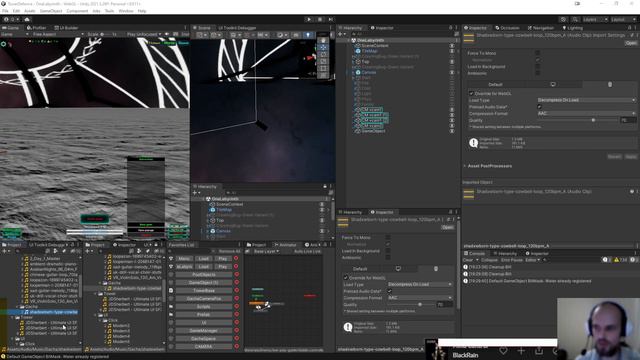
Task: Adjust Quality slider in lower inspector
Action: [x=411, y=304]
